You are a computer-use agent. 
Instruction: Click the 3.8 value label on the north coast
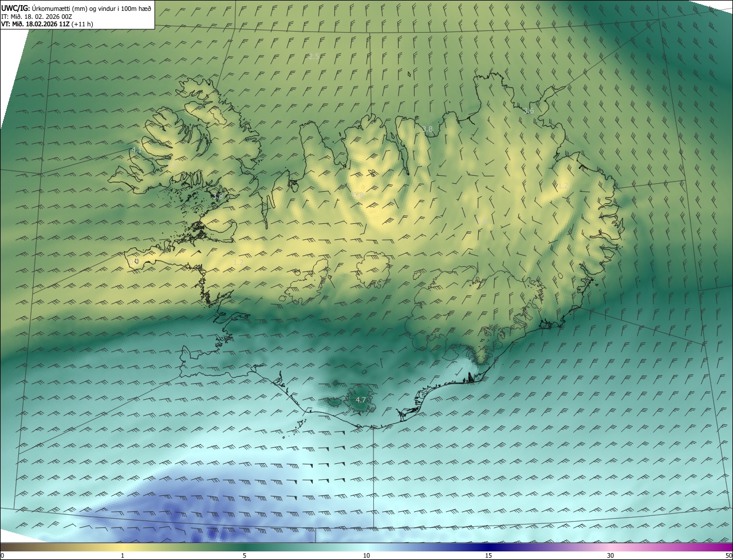[x=428, y=129]
